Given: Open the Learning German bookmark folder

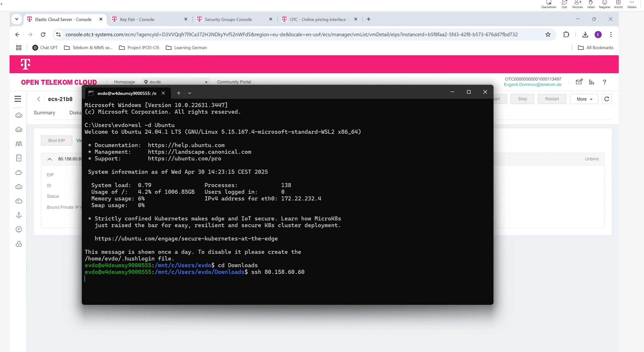Looking at the screenshot, I should (x=186, y=48).
